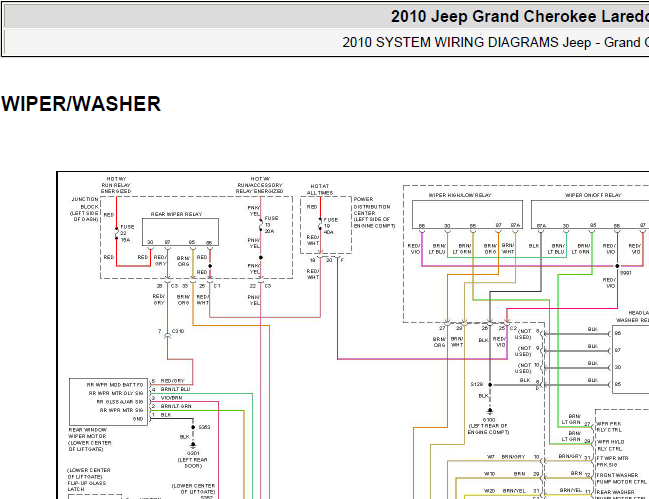Screen dimensions: 649x499
Task: Click the 'POWER DISTRIBUTION CENTER' label
Action: pos(374,212)
